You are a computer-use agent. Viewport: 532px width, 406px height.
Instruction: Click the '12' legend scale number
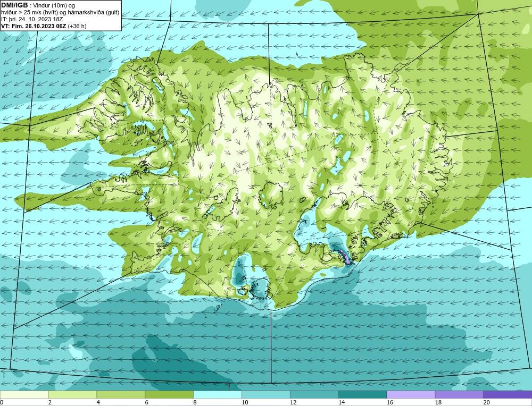coord(293,402)
